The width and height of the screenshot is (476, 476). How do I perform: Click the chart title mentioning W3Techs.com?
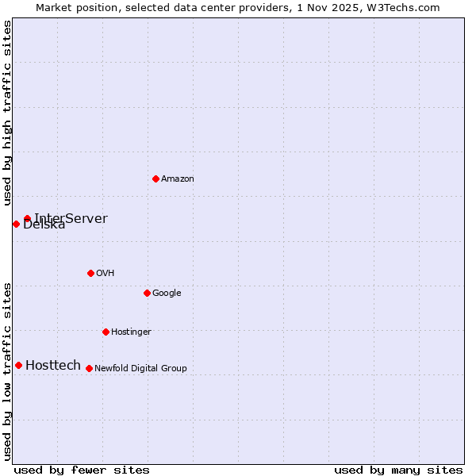[238, 7]
